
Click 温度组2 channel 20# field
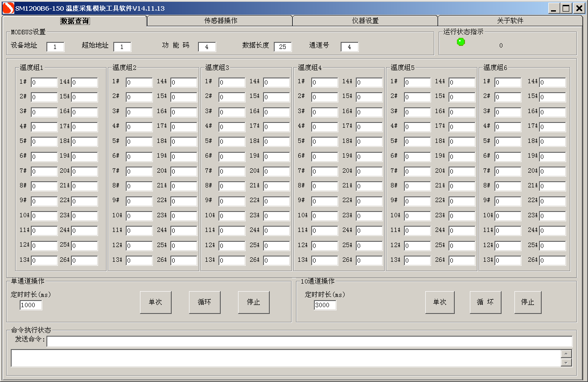pos(184,171)
